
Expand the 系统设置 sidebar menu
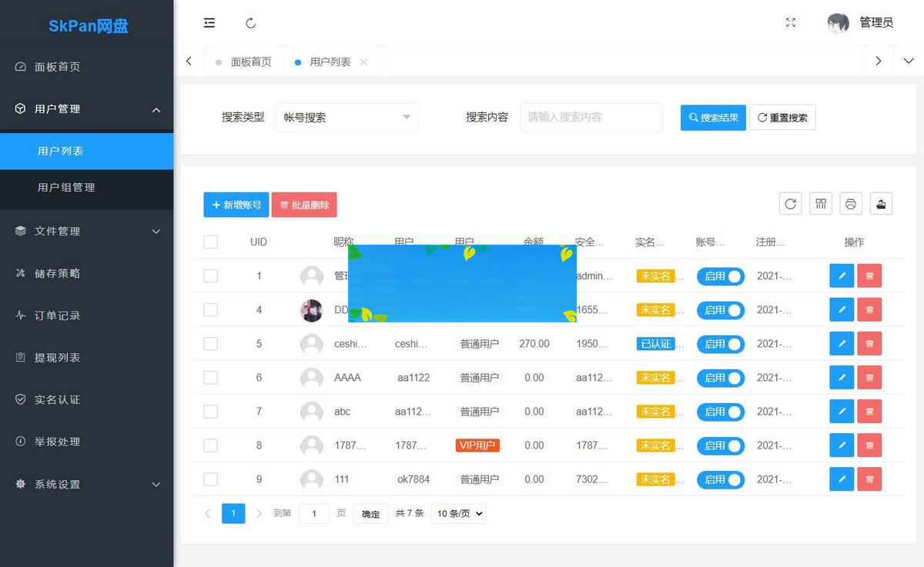tap(87, 485)
